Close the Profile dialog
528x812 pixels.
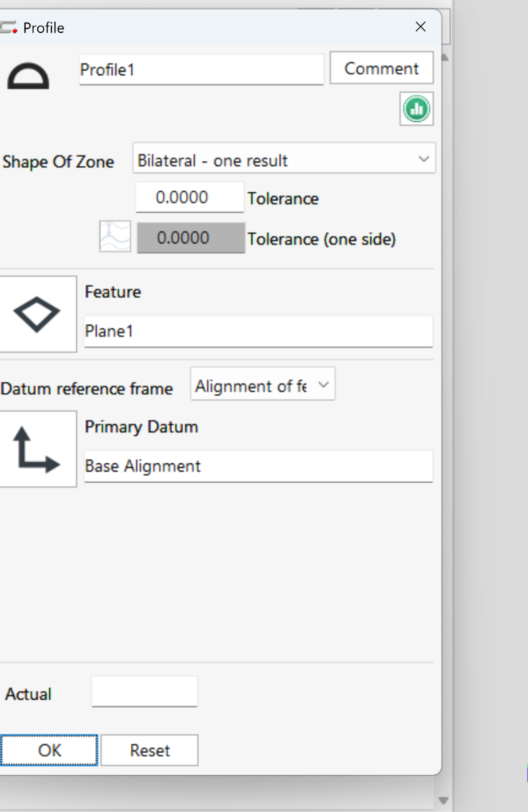(421, 27)
